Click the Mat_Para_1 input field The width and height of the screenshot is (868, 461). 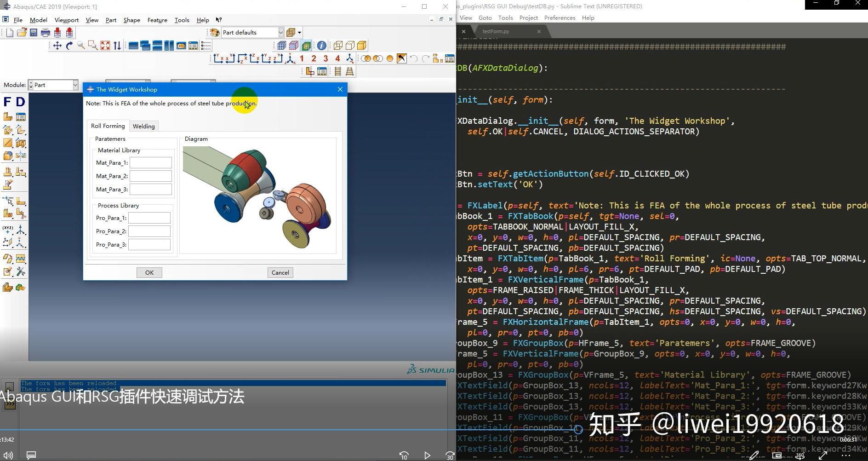coord(151,162)
